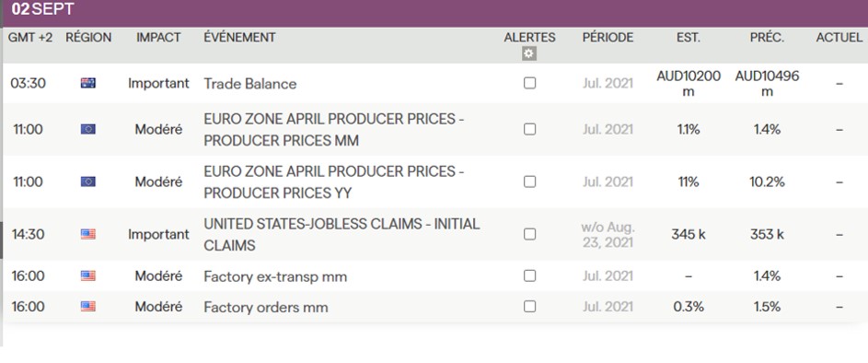
Task: Click US flag on Factory orders row
Action: coord(88,307)
